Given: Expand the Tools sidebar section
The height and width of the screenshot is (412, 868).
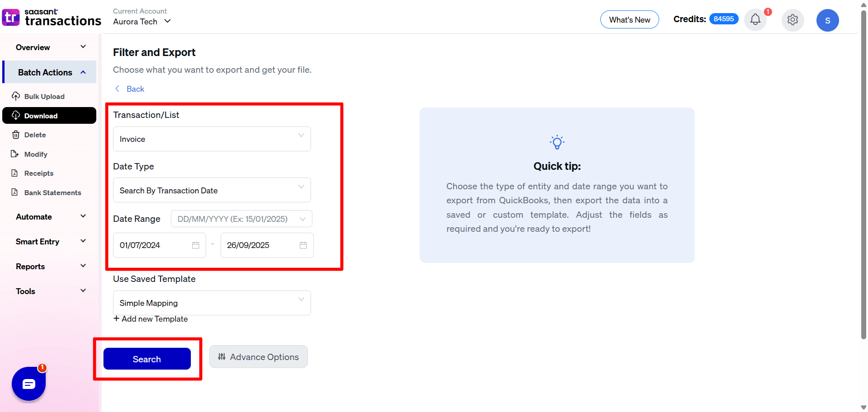Looking at the screenshot, I should click(50, 291).
